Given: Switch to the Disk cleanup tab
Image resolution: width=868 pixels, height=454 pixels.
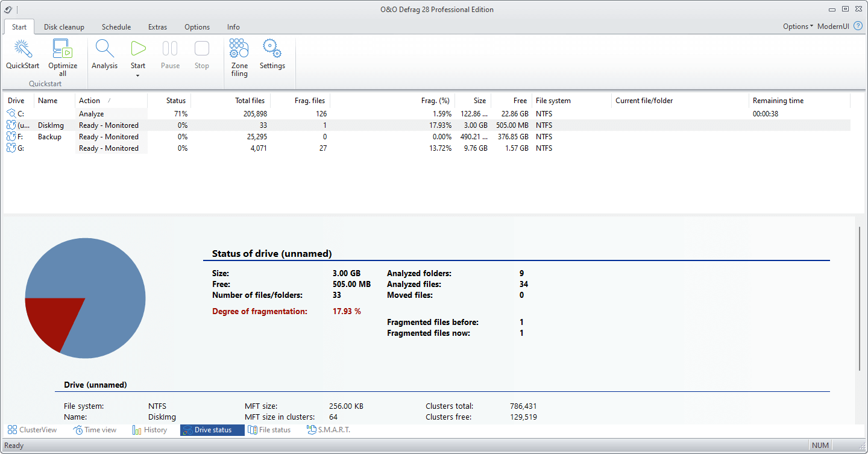Looking at the screenshot, I should tap(64, 27).
